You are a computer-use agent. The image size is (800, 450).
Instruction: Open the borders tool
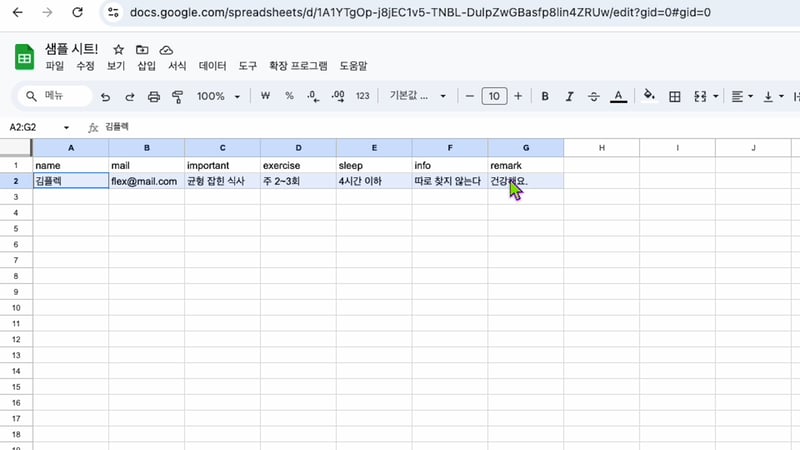point(674,96)
